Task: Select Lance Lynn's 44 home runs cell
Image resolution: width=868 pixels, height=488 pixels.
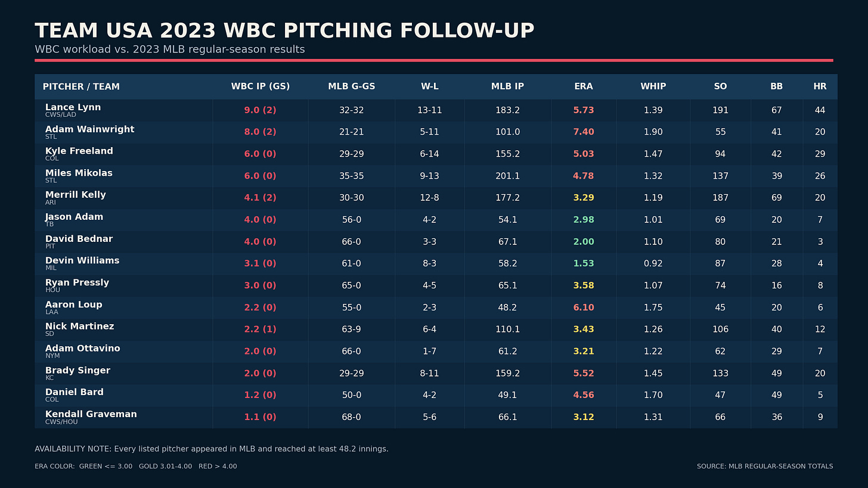Action: click(x=820, y=110)
